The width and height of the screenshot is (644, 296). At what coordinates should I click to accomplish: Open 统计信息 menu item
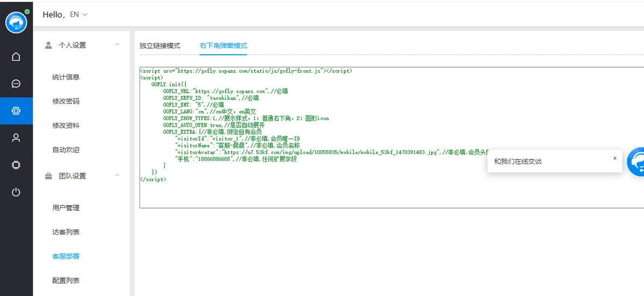[66, 77]
